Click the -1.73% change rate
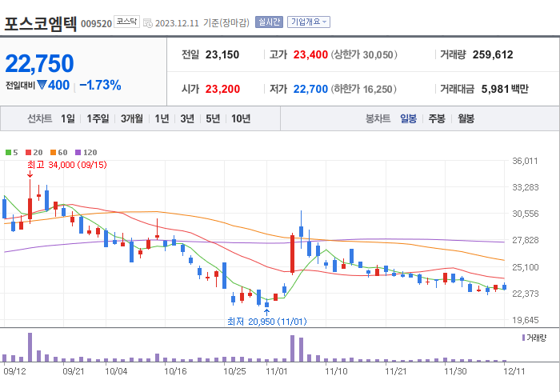This screenshot has width=560, height=392. click(100, 85)
